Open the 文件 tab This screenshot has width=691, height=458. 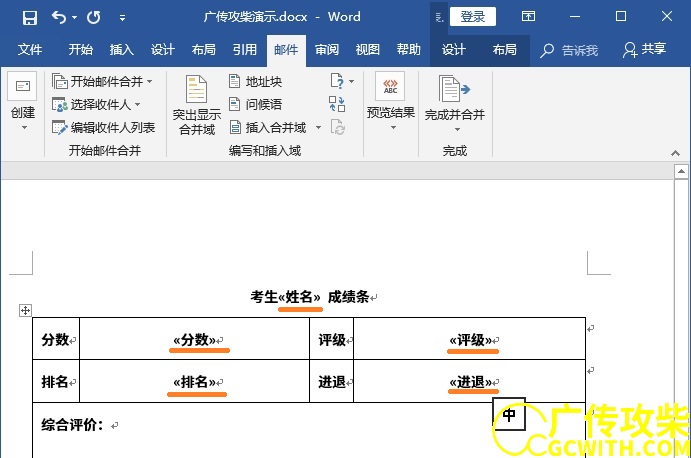[30, 49]
